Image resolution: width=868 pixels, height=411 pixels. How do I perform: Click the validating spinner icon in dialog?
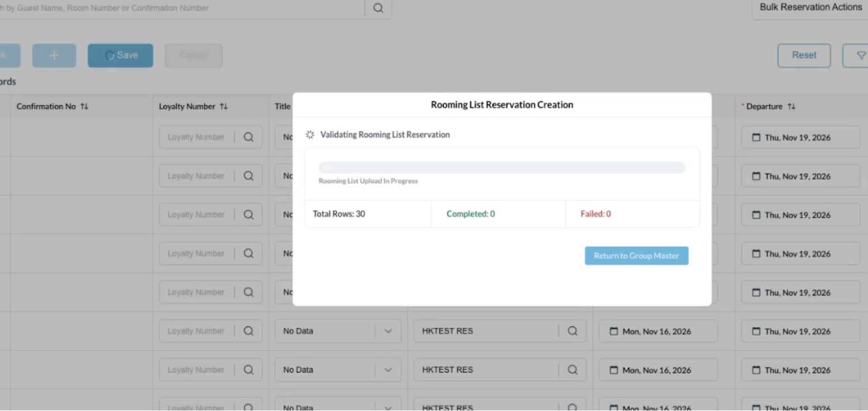pos(310,135)
